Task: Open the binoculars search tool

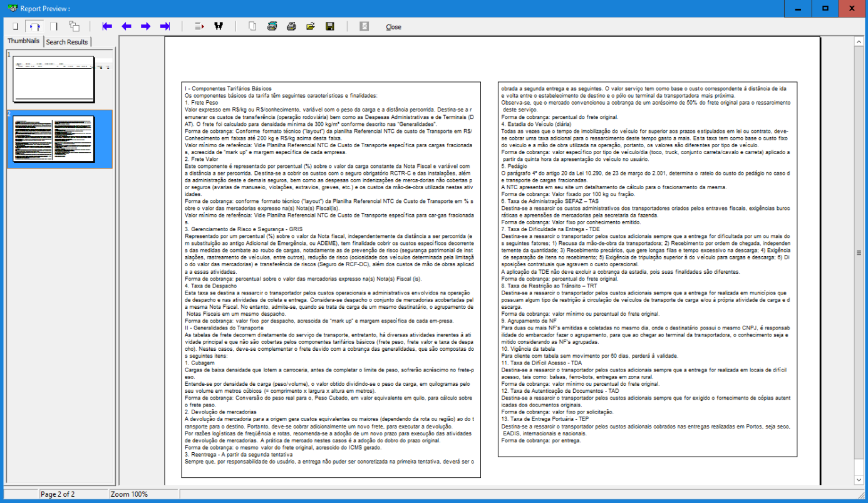Action: point(219,26)
